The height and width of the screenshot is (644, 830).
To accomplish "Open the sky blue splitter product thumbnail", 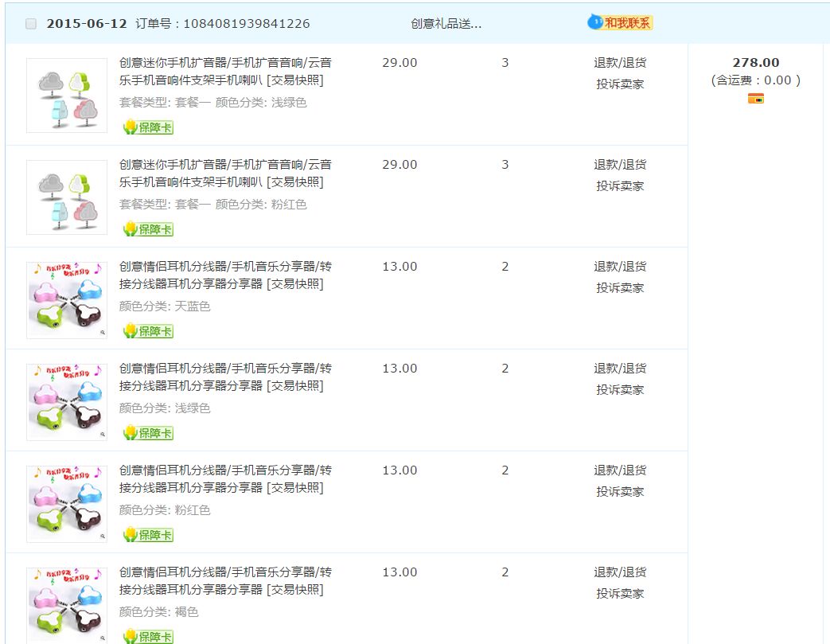I will coord(67,299).
